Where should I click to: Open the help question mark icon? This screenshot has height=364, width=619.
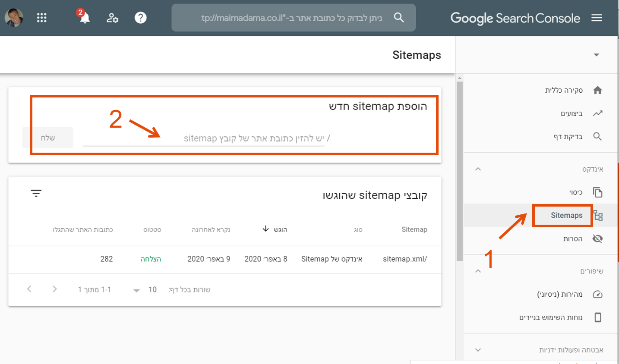click(141, 18)
